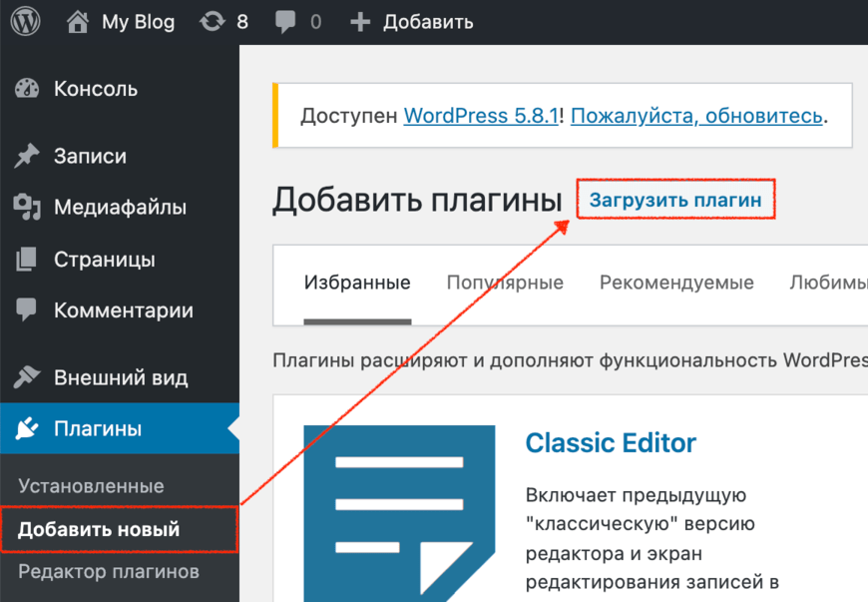Click the Страницы pages icon
Screen dimensions: 868x602
tap(27, 260)
